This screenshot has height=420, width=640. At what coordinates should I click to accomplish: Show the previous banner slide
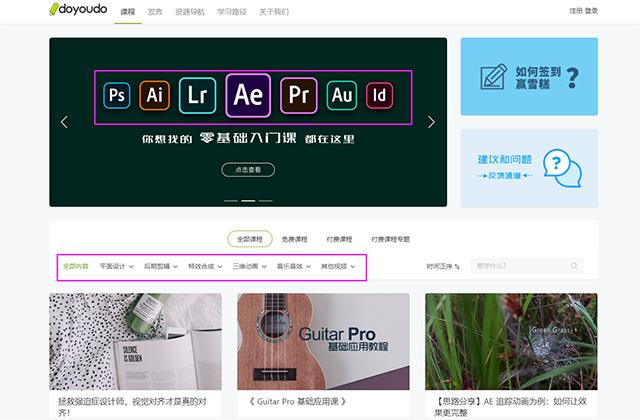coord(64,122)
